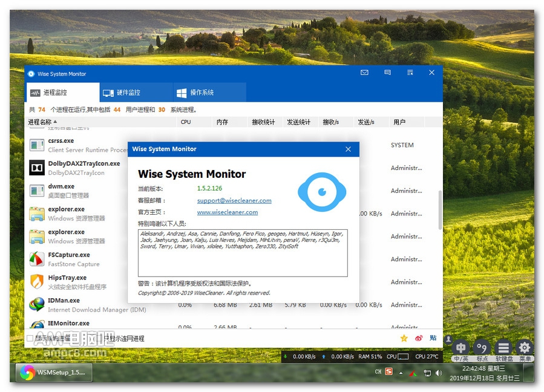Open the www.wisecleaner.com homepage link
This screenshot has width=544, height=392.
pos(228,212)
